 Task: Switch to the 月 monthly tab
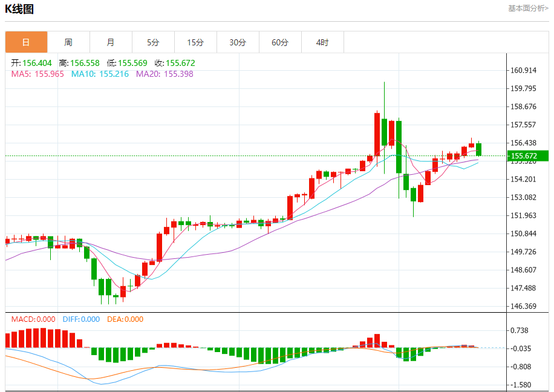(111, 42)
